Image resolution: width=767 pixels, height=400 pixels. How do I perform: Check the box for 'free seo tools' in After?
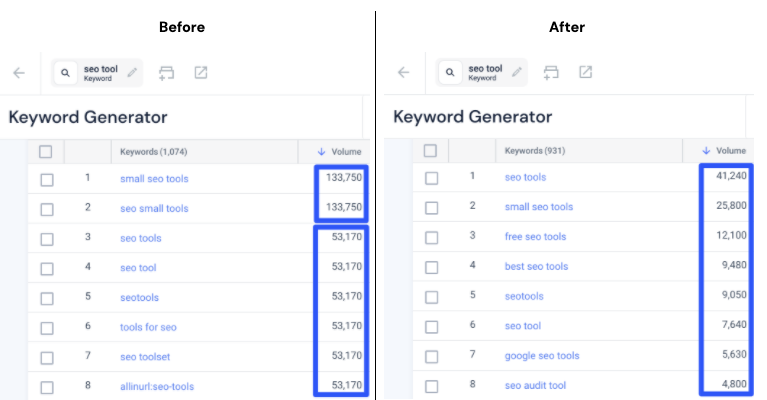(431, 238)
